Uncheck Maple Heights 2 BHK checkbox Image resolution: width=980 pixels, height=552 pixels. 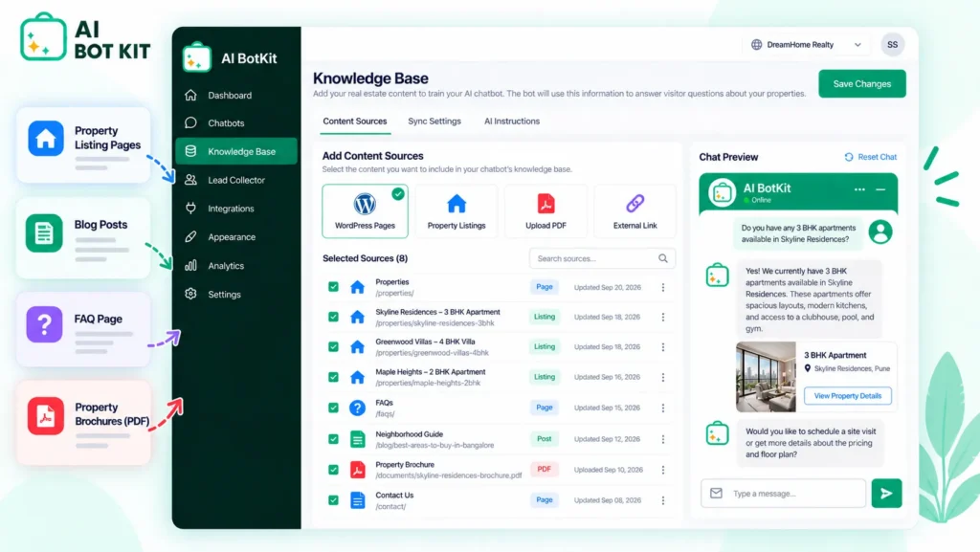coord(333,377)
